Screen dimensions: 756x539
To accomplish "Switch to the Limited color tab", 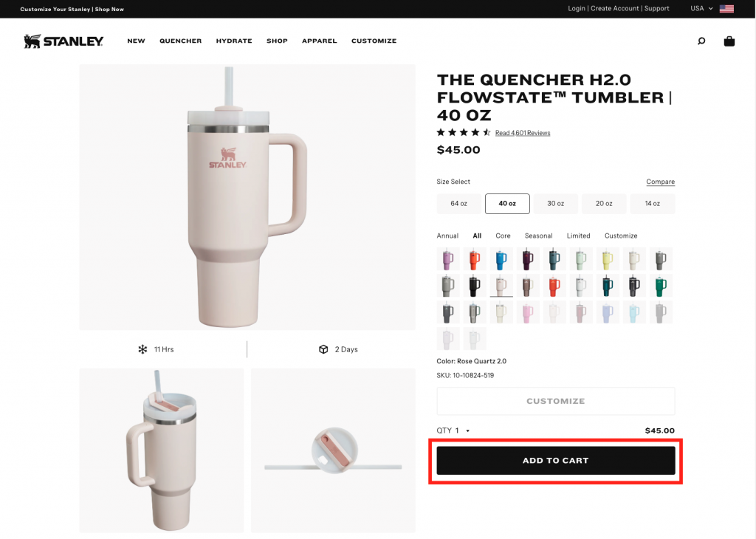I will [x=579, y=236].
